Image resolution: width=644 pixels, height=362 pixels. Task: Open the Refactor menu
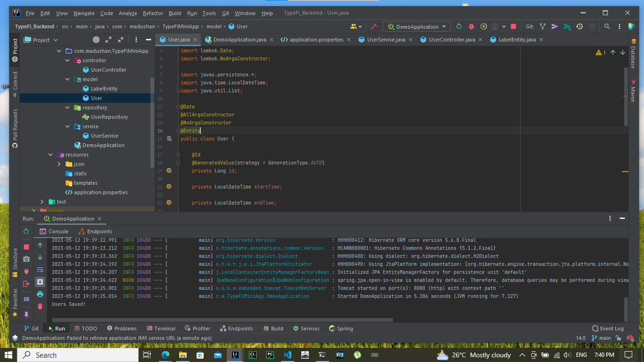coord(153,13)
